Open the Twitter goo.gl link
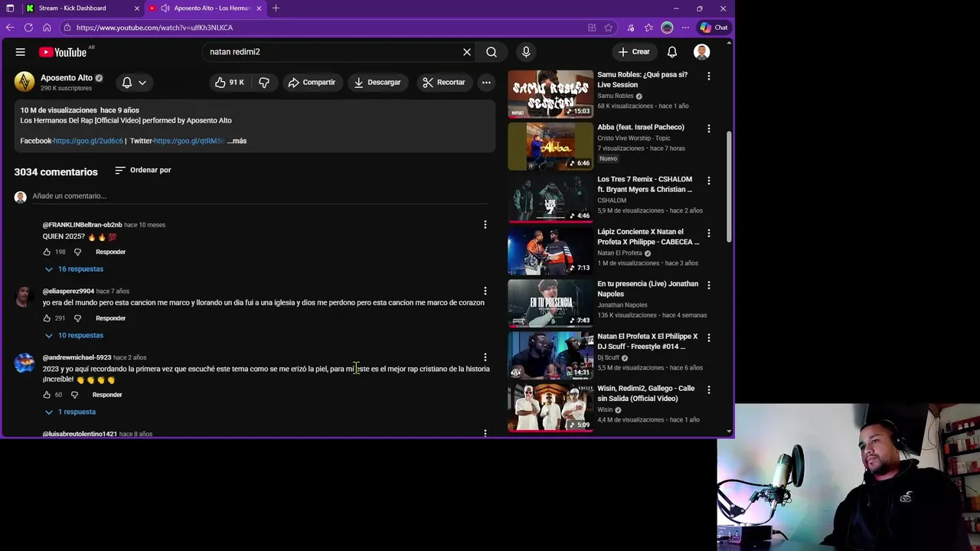 tap(189, 141)
